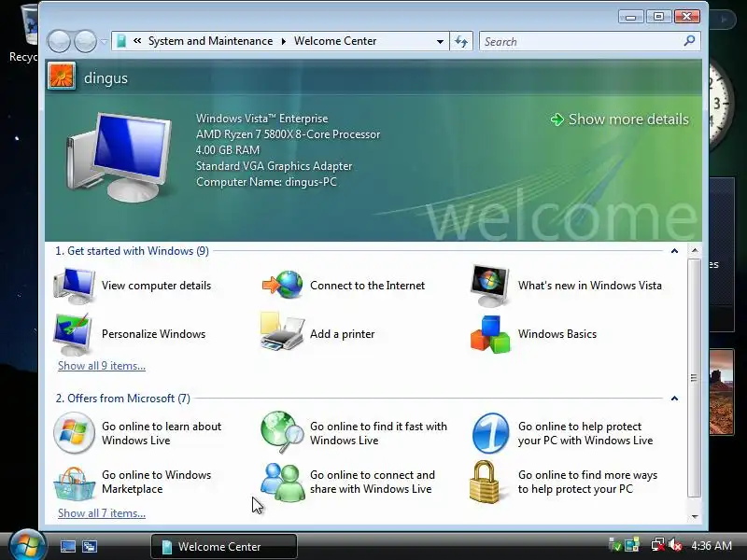
Task: Click the search magnifier icon
Action: click(x=689, y=41)
